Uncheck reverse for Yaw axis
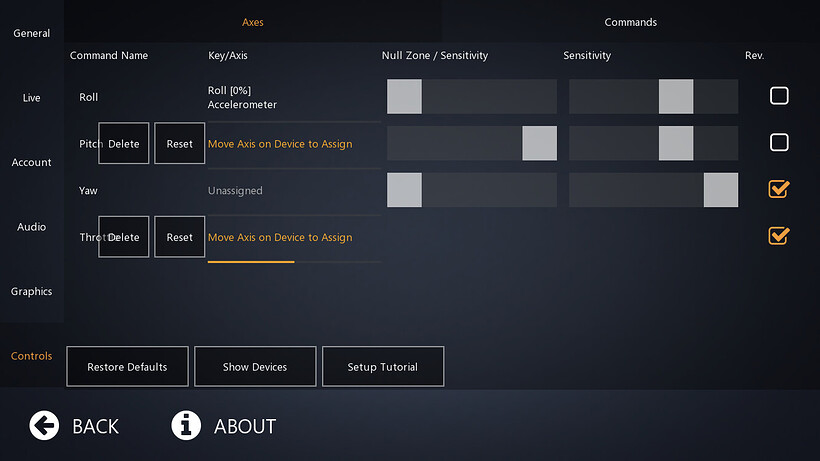 [779, 189]
